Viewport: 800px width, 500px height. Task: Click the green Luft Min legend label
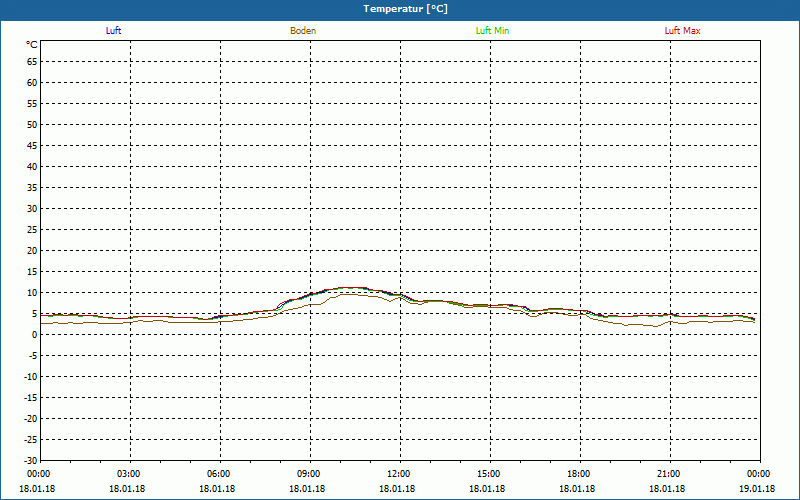click(x=492, y=31)
